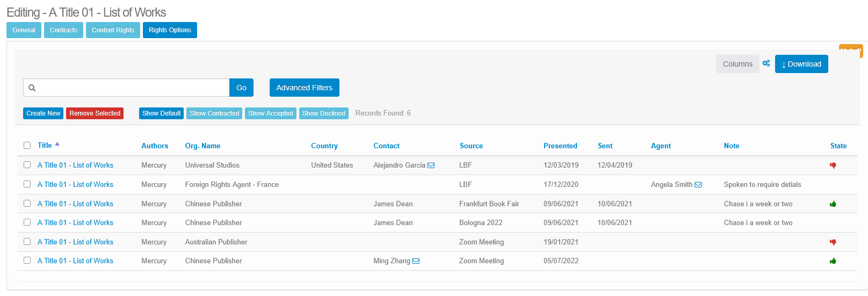Click thumbs-down state icon in Universal Studios row
This screenshot has height=296, width=868.
click(833, 165)
